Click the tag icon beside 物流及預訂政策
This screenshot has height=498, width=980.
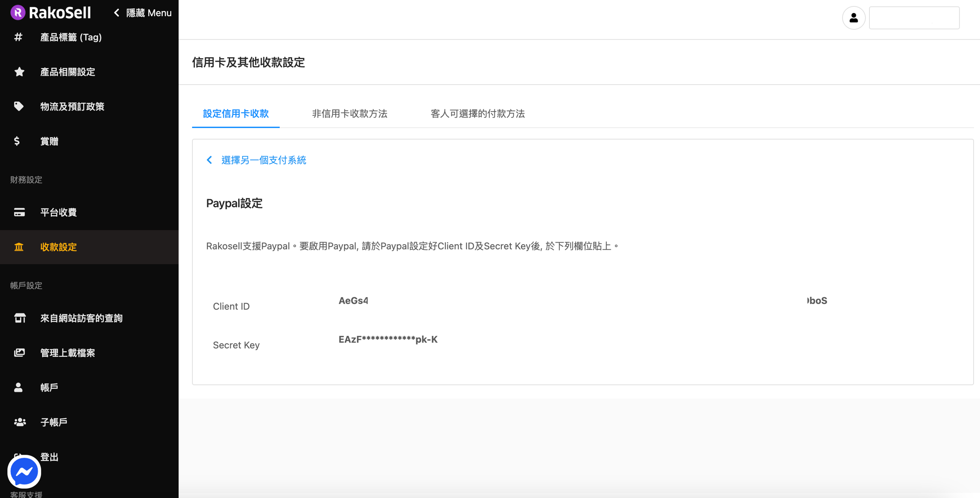pyautogui.click(x=19, y=106)
